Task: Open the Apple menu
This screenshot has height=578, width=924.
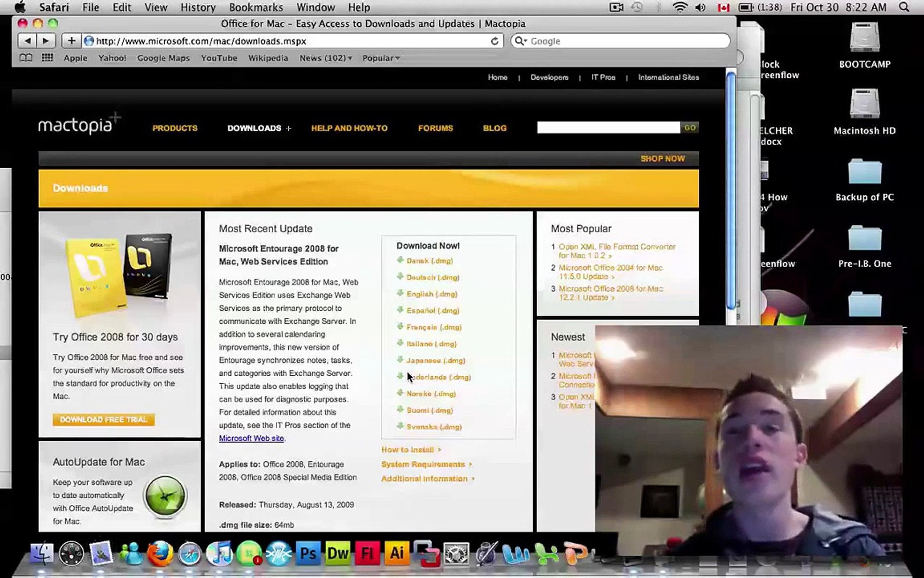Action: point(20,7)
